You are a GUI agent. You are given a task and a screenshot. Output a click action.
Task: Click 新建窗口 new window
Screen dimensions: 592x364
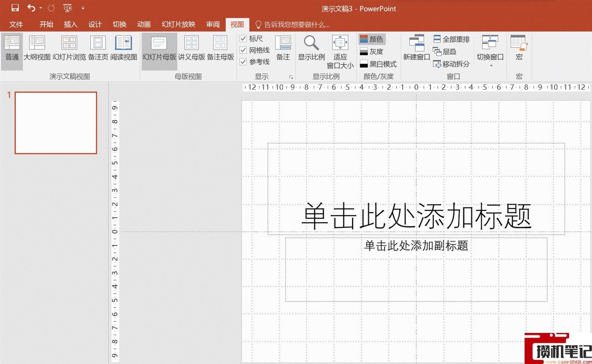(x=416, y=48)
